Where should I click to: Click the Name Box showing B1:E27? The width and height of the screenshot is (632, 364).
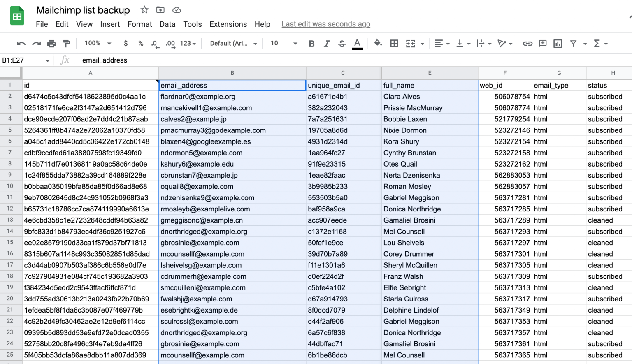click(23, 60)
